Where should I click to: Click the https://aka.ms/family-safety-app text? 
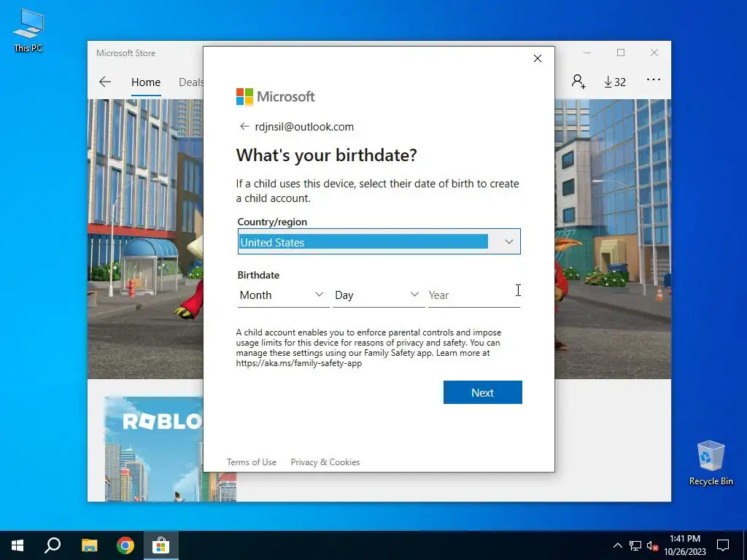click(299, 363)
